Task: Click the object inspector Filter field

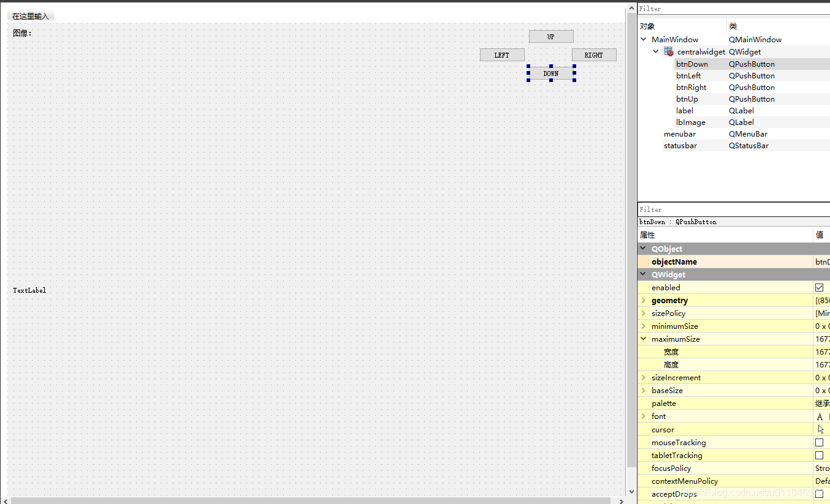Action: (x=734, y=9)
